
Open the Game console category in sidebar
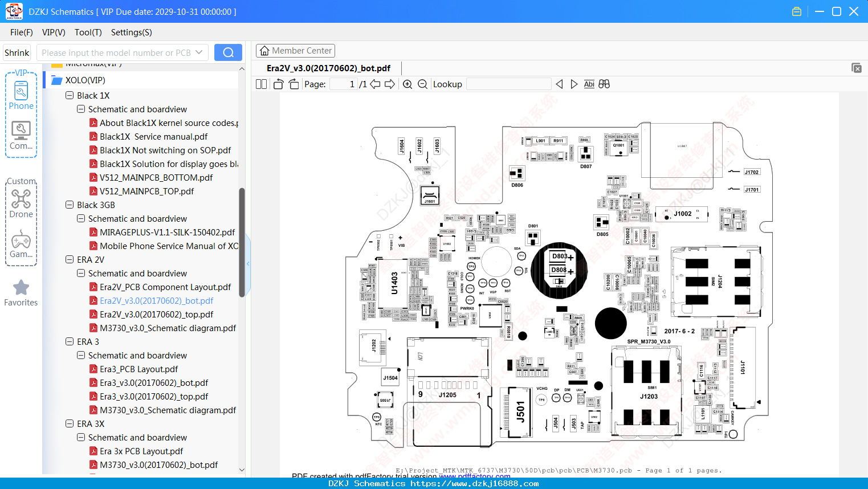tap(21, 244)
